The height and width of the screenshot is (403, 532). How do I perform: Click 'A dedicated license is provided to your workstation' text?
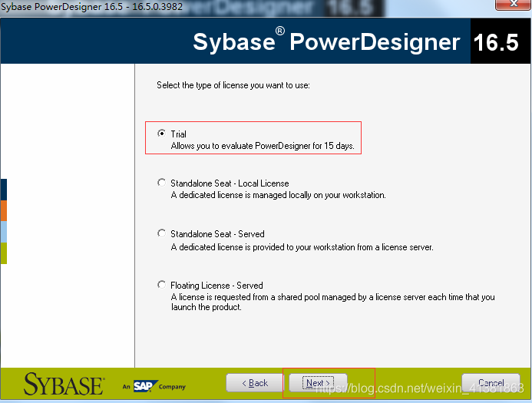click(302, 247)
